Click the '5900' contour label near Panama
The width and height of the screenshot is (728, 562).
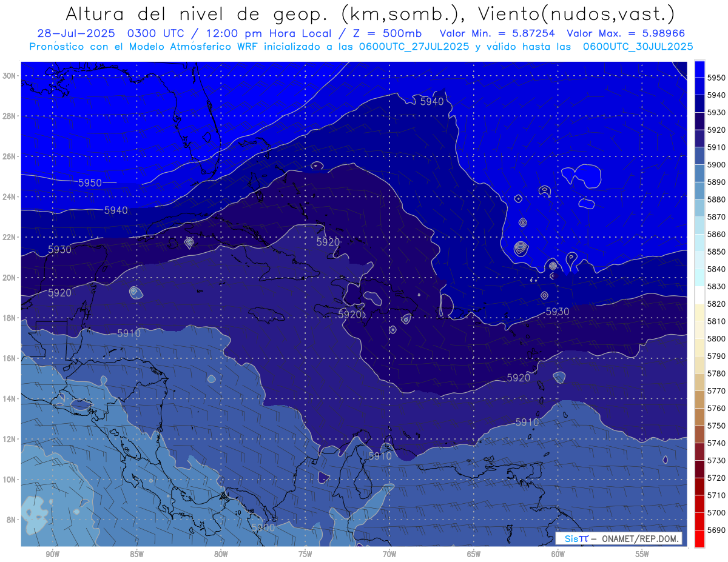click(263, 527)
